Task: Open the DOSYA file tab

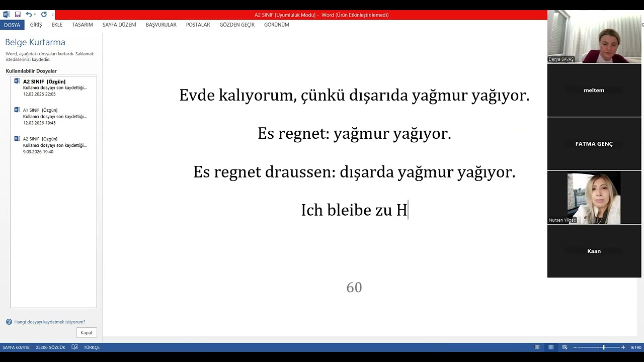Action: [x=12, y=25]
